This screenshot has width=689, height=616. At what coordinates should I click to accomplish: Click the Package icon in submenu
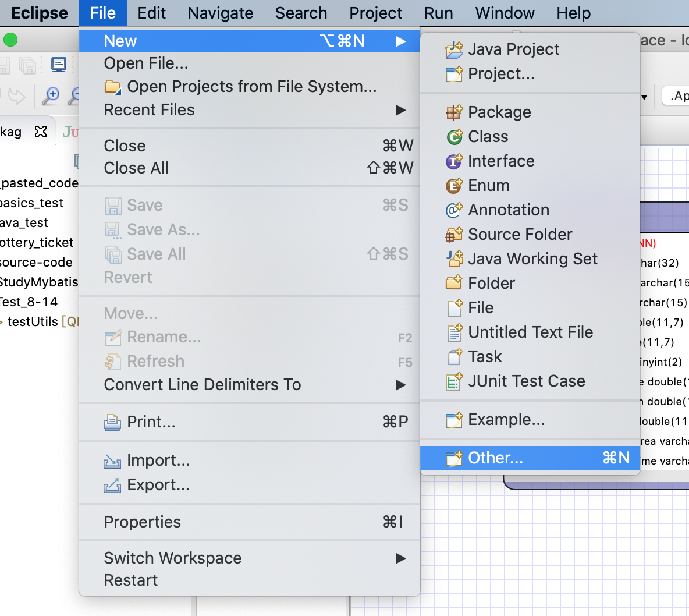point(454,112)
